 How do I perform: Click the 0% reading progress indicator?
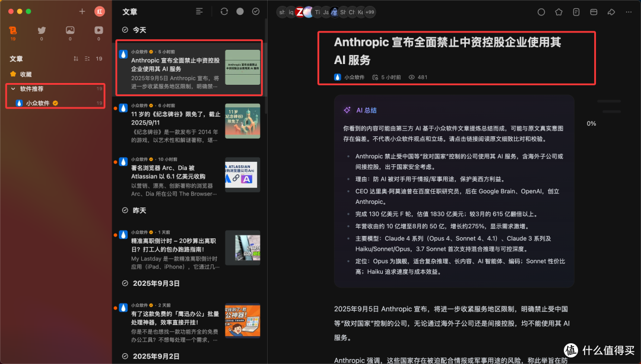point(591,123)
